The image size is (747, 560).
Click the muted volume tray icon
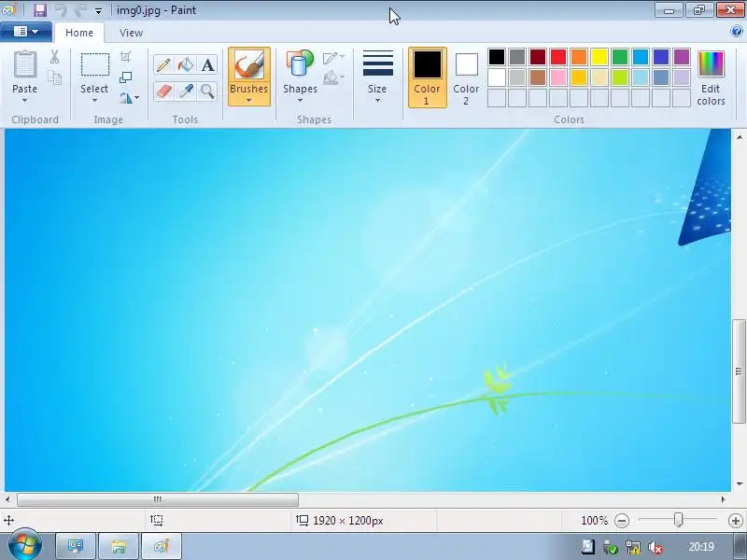pos(656,547)
